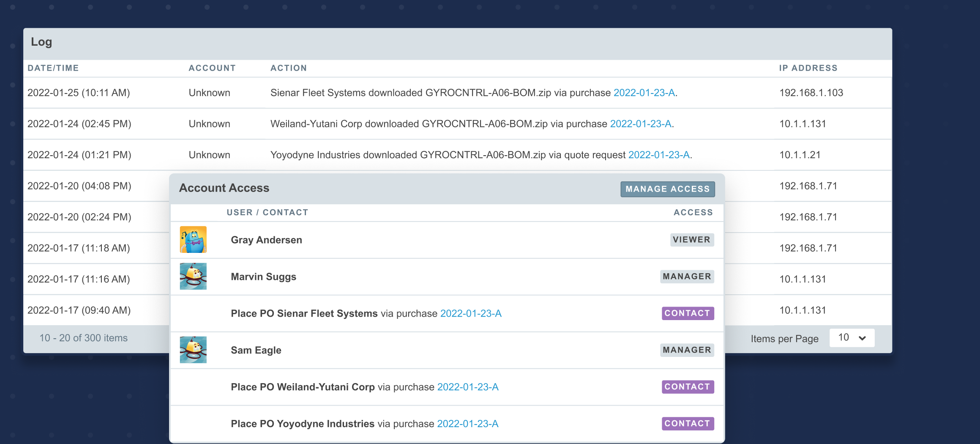Click CONTACT badge for Yoyodyne Industries
The image size is (980, 444).
click(x=688, y=424)
